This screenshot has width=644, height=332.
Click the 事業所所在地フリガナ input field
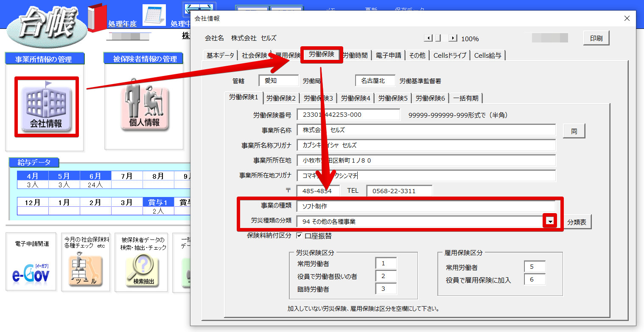426,176
